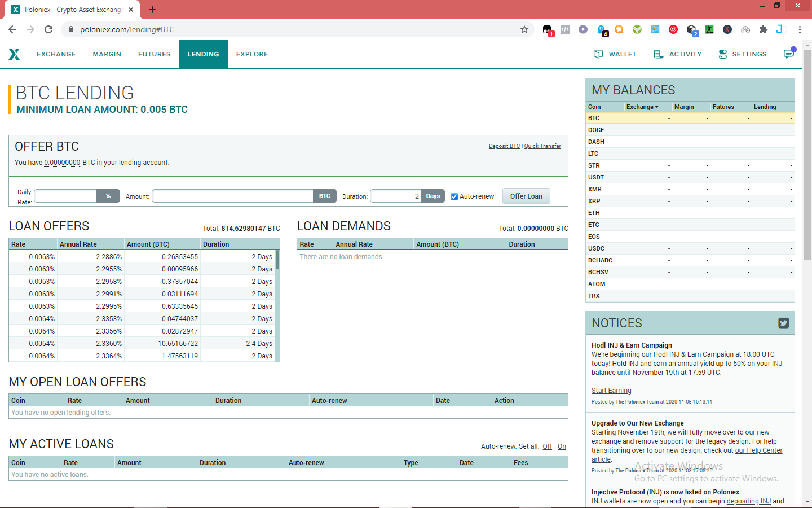Click the three-circles cloud extension icon
The height and width of the screenshot is (508, 812).
click(x=745, y=29)
